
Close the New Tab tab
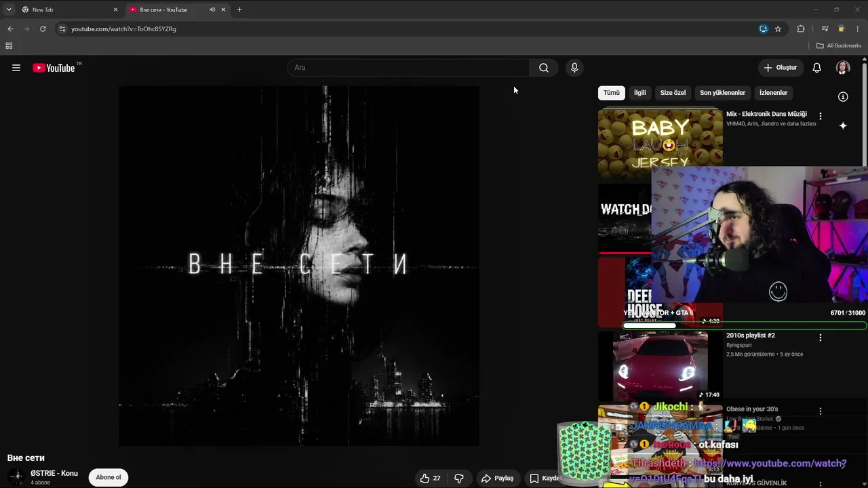115,9
